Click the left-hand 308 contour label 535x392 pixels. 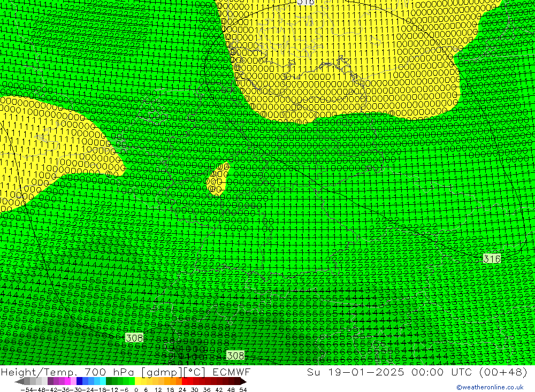134,338
